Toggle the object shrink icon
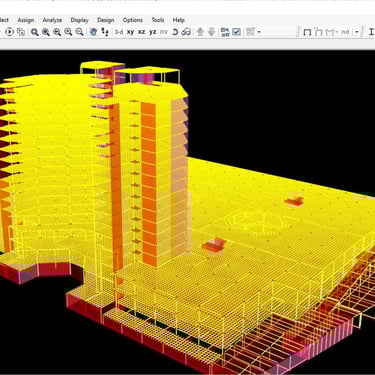375x375 pixels. (x=225, y=32)
